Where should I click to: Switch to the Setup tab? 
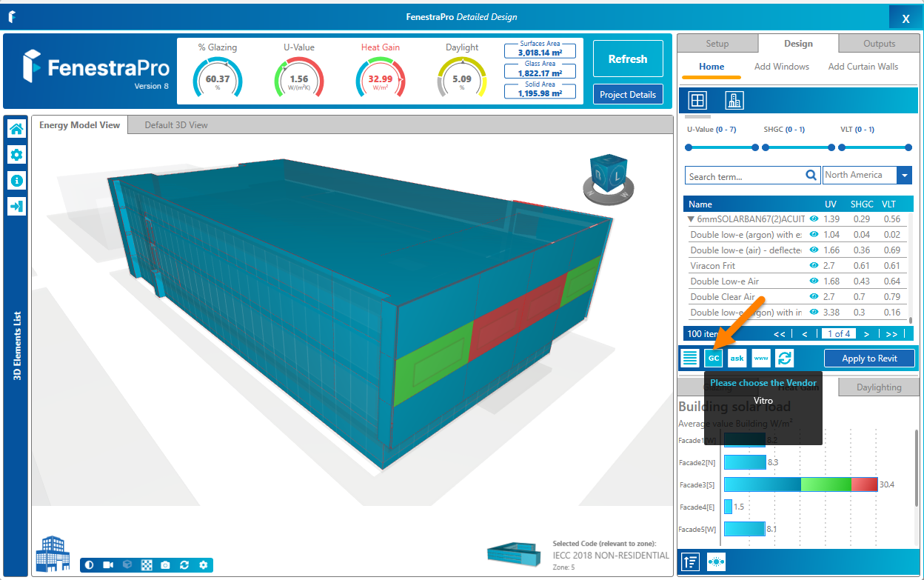[717, 44]
